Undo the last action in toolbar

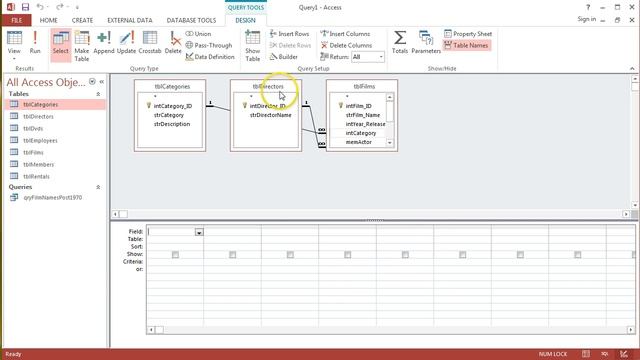pyautogui.click(x=40, y=7)
